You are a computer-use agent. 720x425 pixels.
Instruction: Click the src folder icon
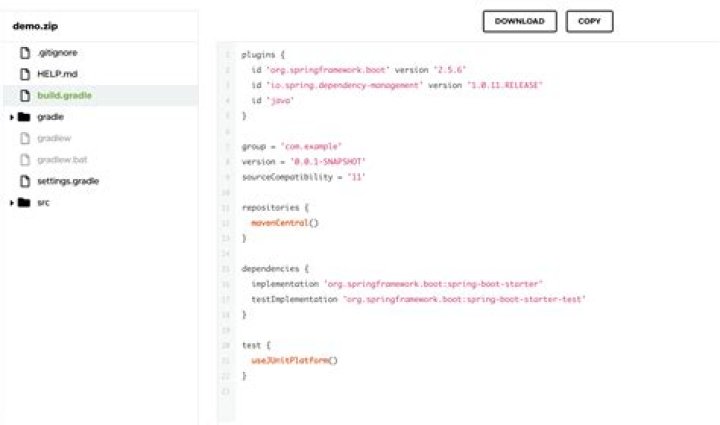[24, 202]
